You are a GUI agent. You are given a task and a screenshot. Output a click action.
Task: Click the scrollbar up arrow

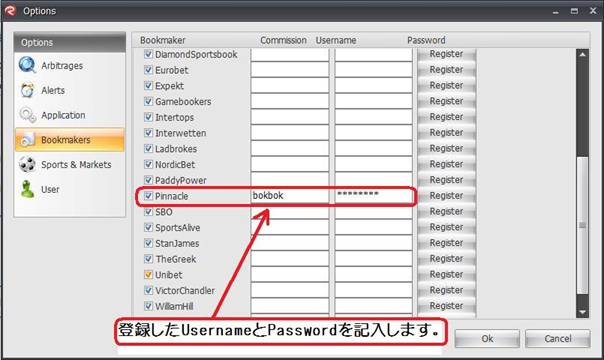(x=582, y=55)
